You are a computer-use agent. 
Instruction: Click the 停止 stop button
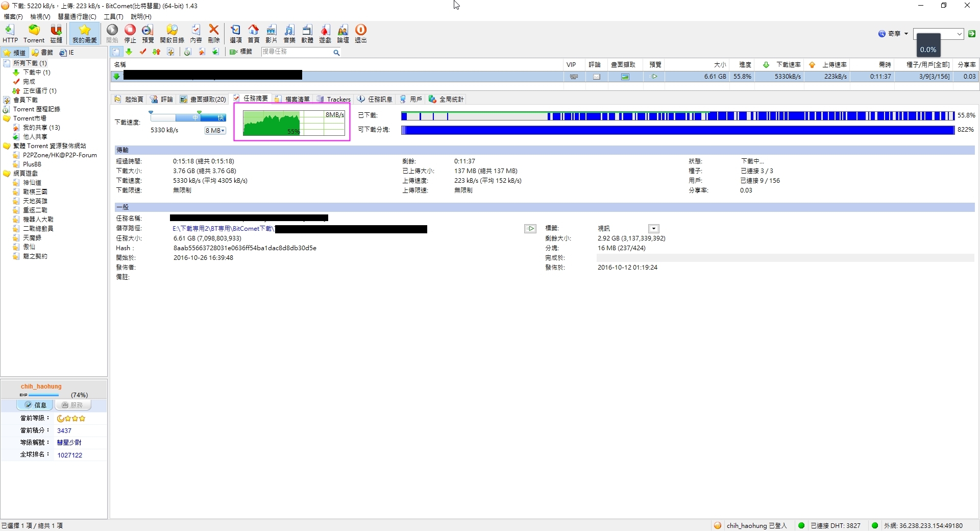coord(130,34)
